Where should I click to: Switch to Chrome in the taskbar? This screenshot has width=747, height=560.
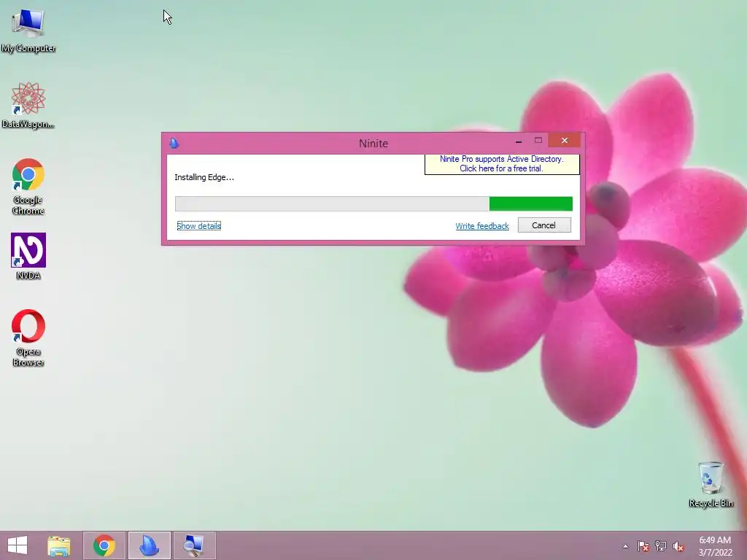pyautogui.click(x=104, y=545)
